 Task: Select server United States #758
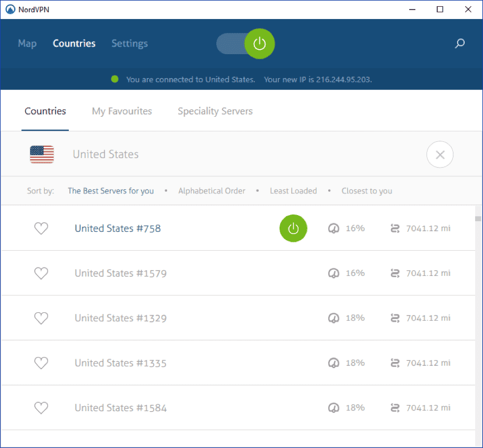tap(117, 228)
